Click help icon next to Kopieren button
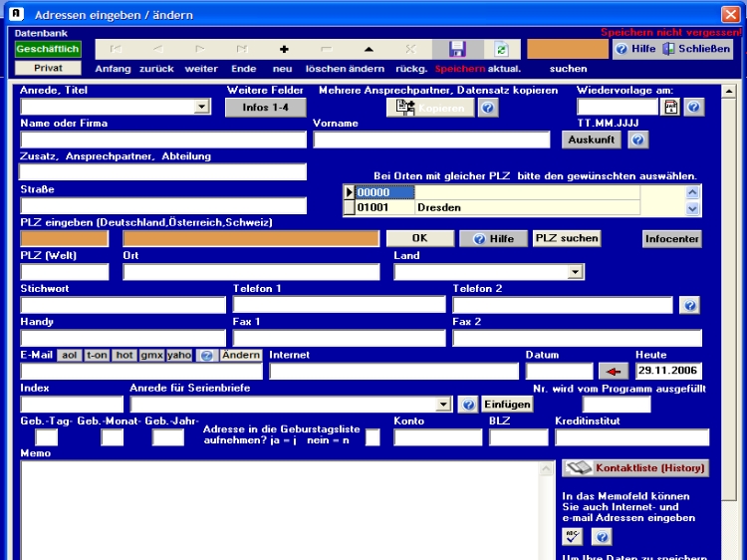Screen dimensions: 747x560 coord(488,108)
